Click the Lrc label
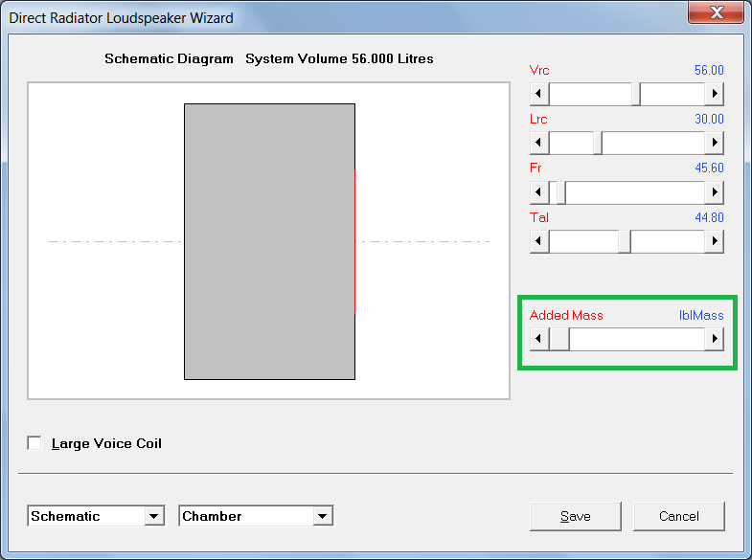The width and height of the screenshot is (752, 560). pyautogui.click(x=538, y=120)
